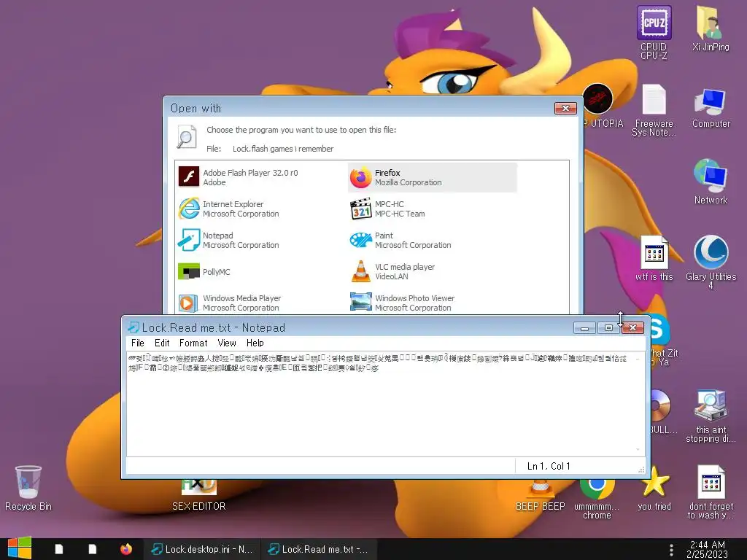Image resolution: width=747 pixels, height=560 pixels.
Task: Select the Freeware Sys Note desktop file
Action: click(x=654, y=110)
